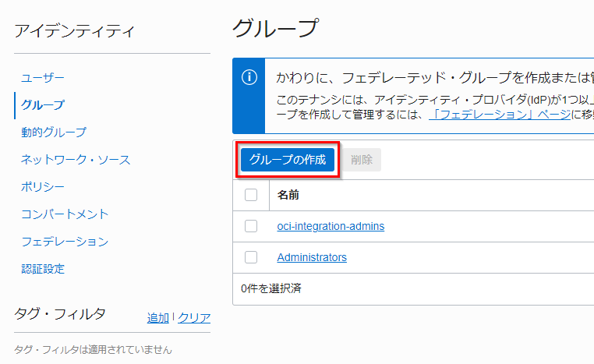Viewport: 594px width, 364px height.
Task: Open フェデレーション in the sidebar
Action: click(x=65, y=242)
